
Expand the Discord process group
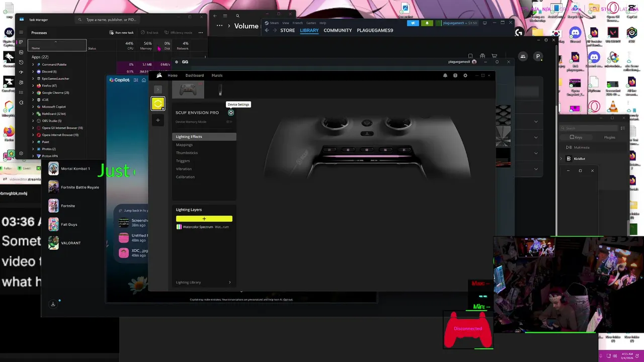coord(33,71)
